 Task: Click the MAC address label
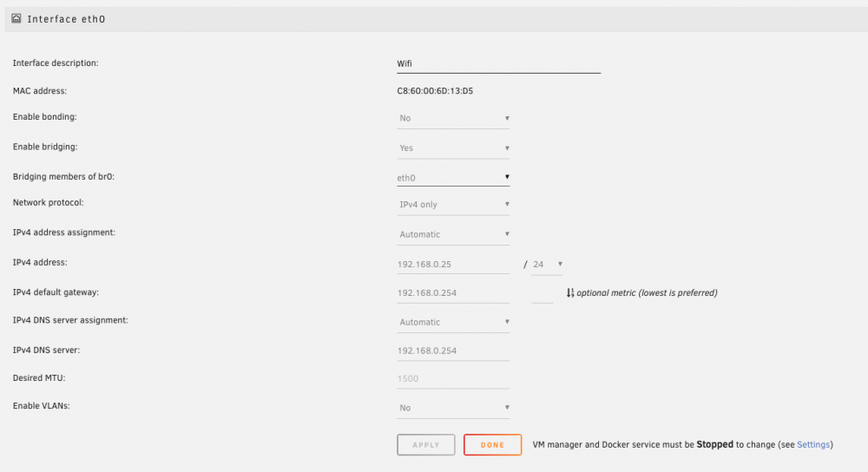tap(40, 91)
